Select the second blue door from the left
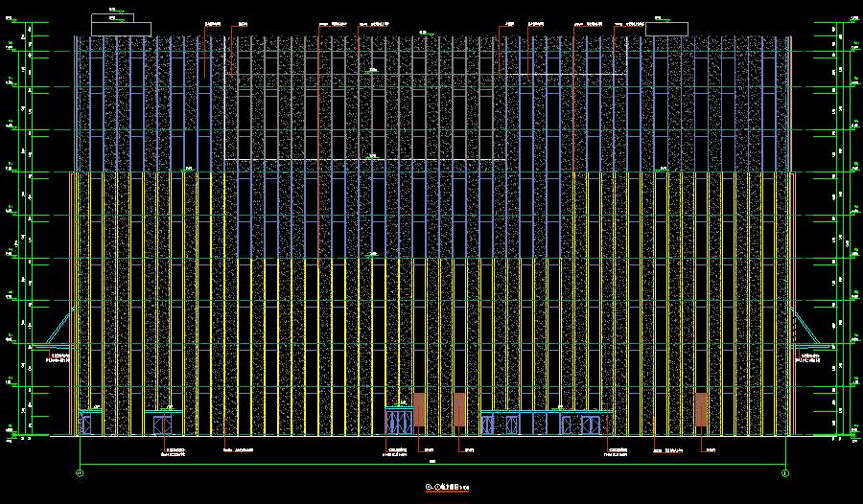Viewport: 863px width, 504px height. point(162,423)
